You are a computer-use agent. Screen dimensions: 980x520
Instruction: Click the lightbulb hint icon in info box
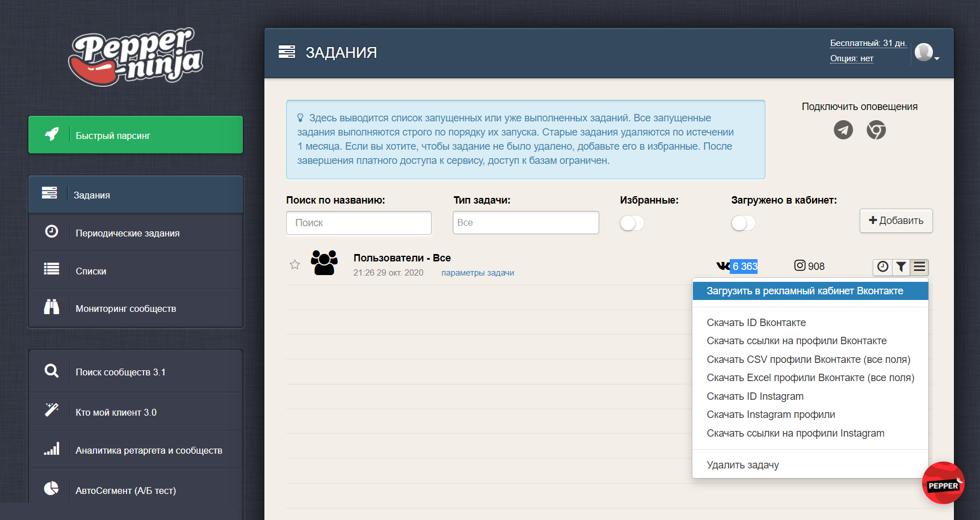point(300,118)
